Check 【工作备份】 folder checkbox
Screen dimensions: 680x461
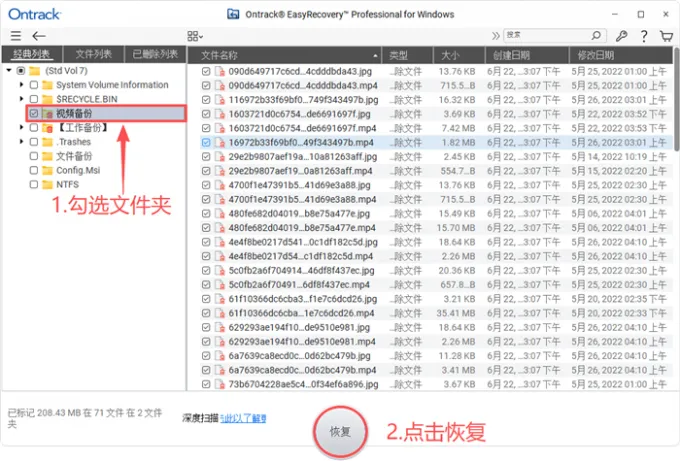point(34,128)
